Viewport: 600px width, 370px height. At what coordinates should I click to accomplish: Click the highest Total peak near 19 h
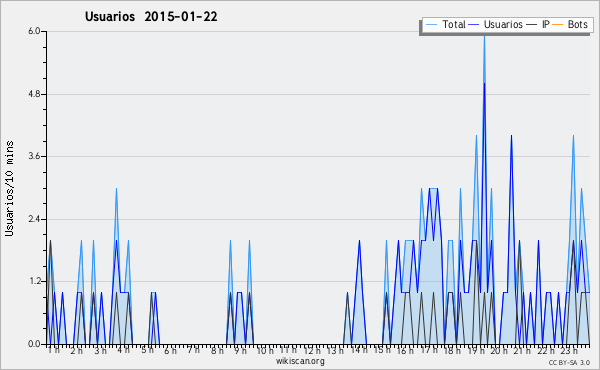click(x=484, y=36)
